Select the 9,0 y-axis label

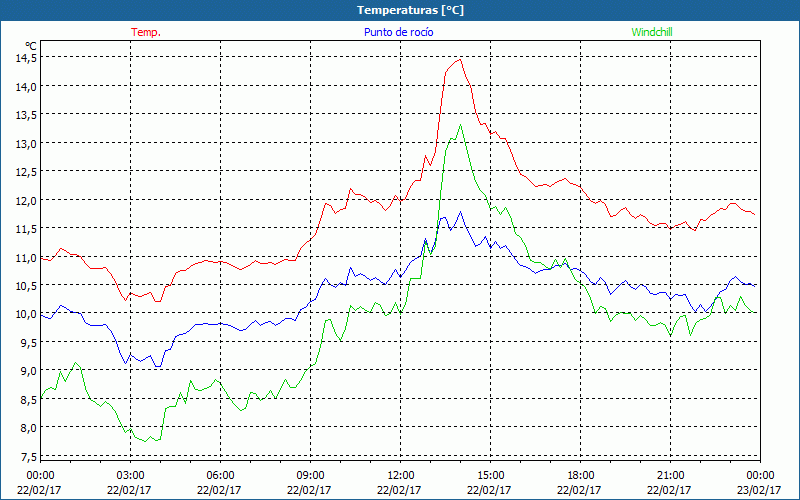coord(28,371)
